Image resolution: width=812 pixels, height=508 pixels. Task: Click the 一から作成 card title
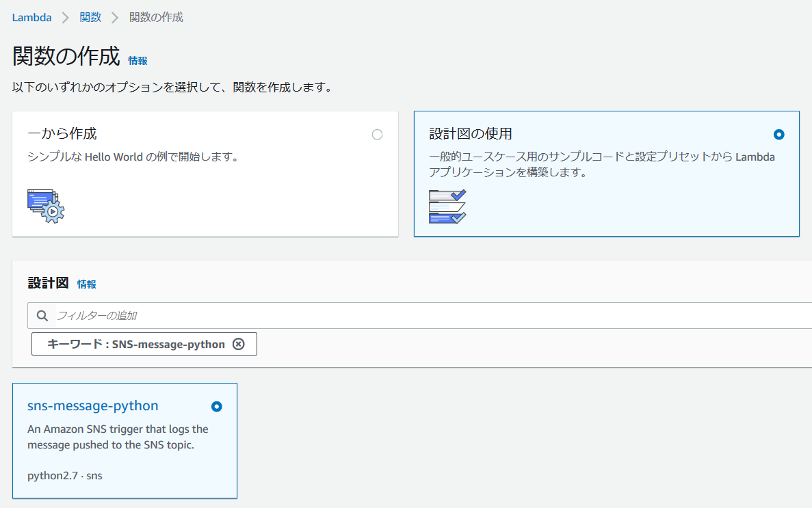pyautogui.click(x=62, y=133)
